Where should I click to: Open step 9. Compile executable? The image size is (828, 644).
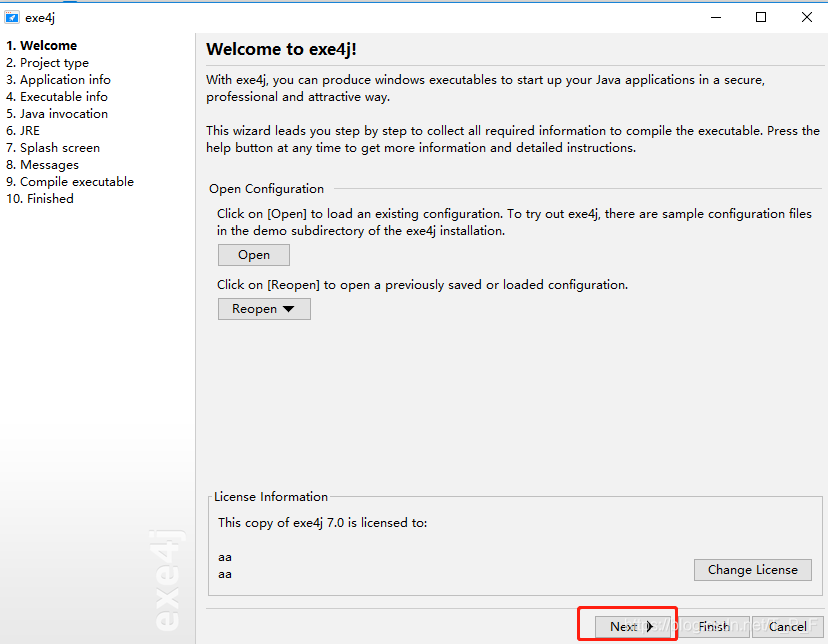(70, 182)
